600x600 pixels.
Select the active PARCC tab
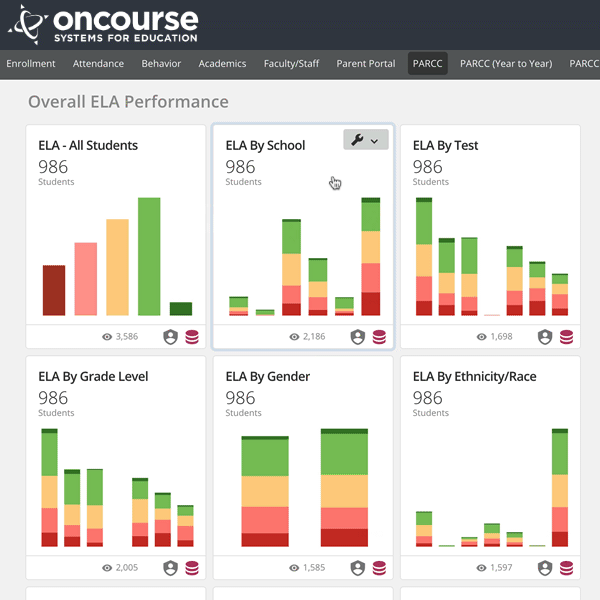point(427,64)
